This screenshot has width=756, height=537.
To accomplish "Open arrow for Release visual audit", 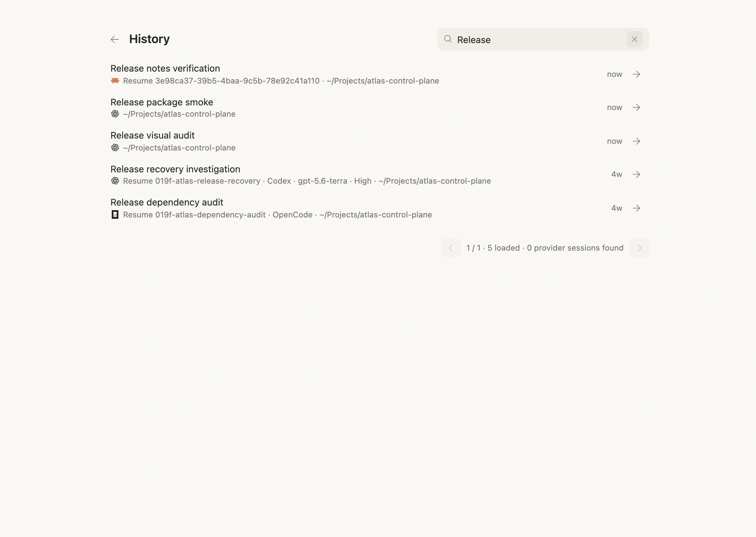I will tap(636, 141).
